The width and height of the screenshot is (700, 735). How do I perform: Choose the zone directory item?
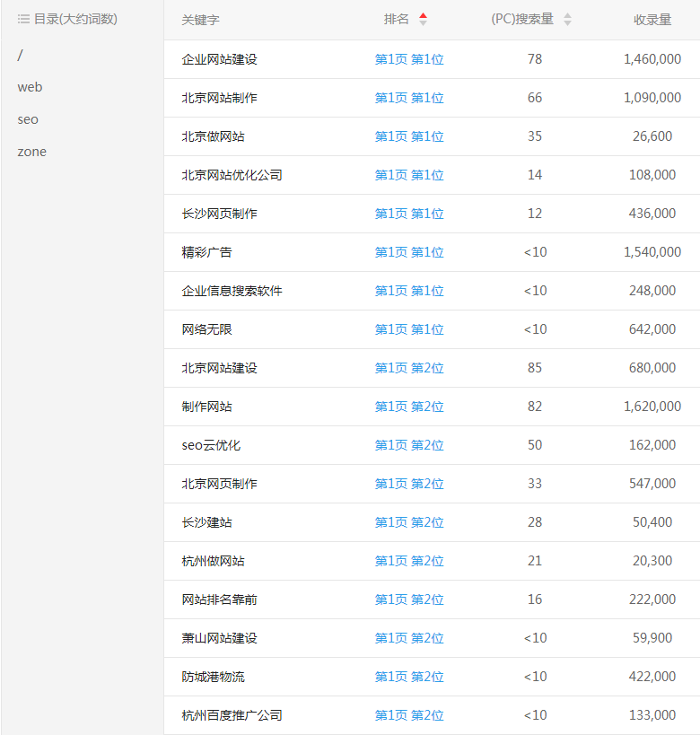click(x=31, y=152)
